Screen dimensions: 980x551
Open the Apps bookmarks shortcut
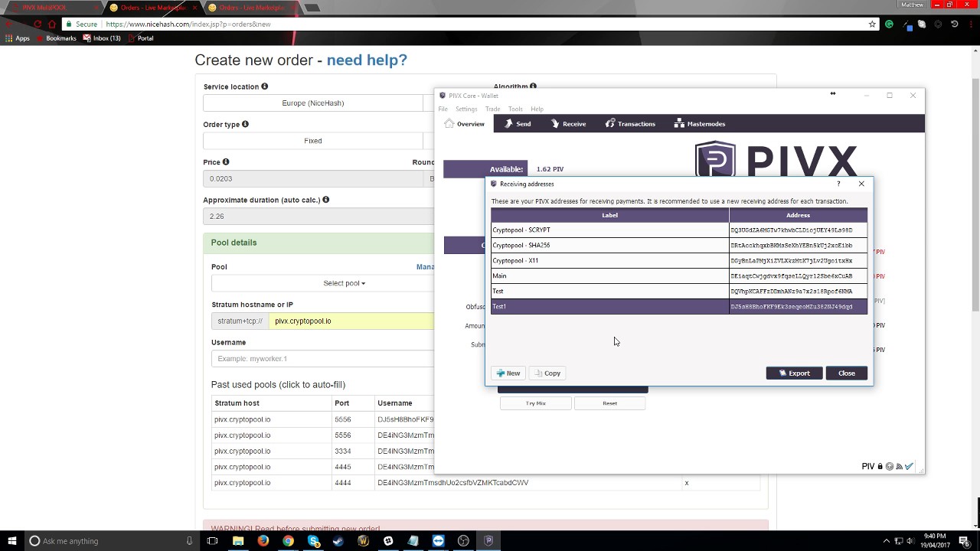[x=18, y=38]
